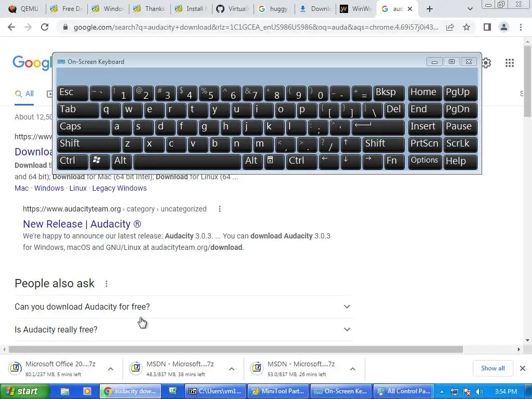The width and height of the screenshot is (532, 399).
Task: Click the Help key on On-Screen Keyboard
Action: (x=460, y=162)
